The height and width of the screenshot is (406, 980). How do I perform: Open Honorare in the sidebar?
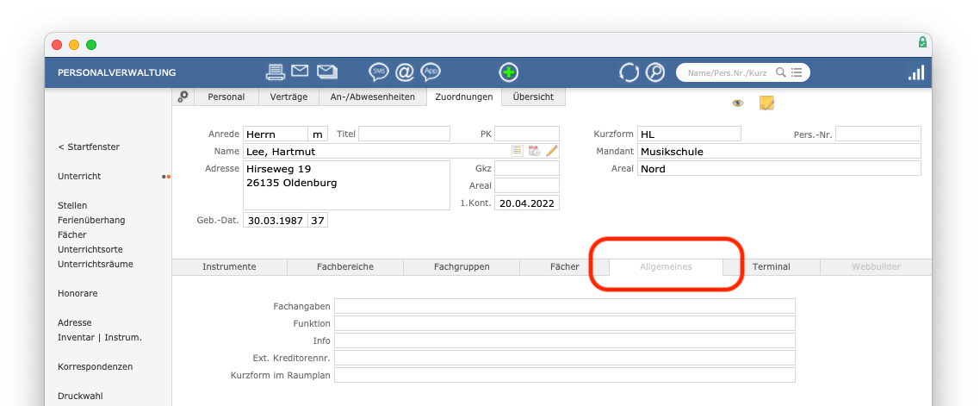78,293
